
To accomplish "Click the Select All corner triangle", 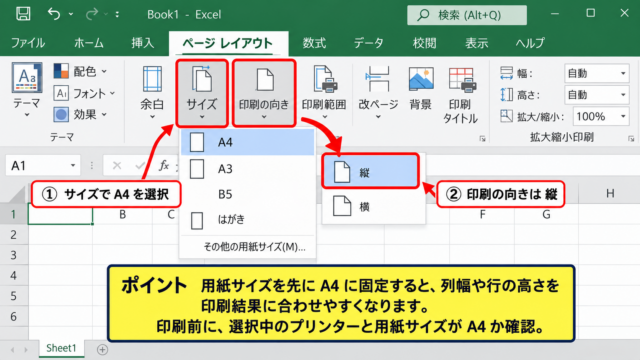I will 18,195.
